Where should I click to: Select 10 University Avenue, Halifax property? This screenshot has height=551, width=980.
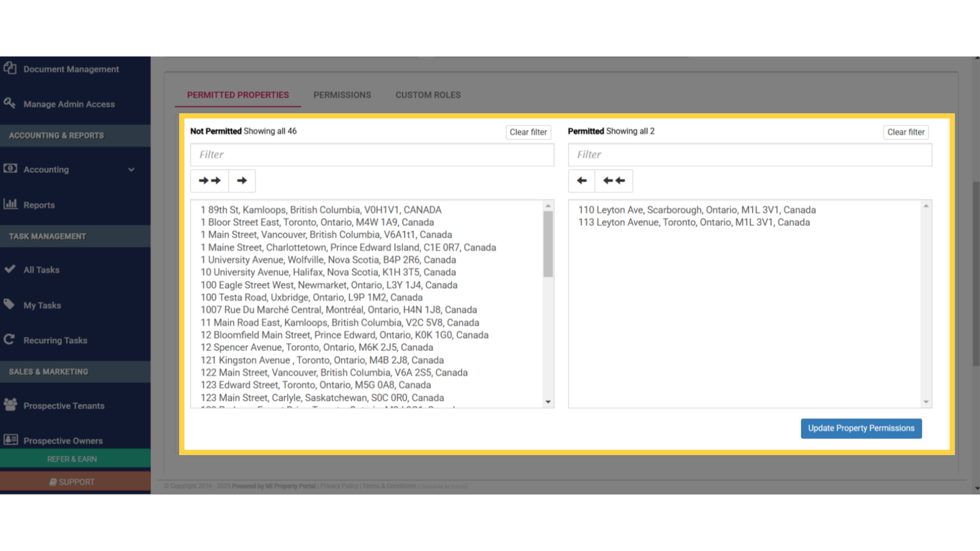pyautogui.click(x=328, y=272)
